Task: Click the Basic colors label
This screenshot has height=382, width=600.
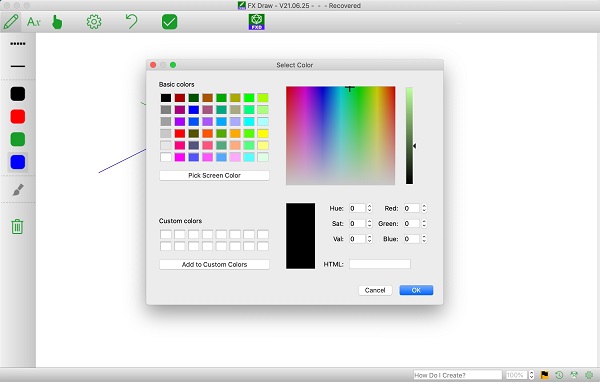Action: (x=176, y=84)
